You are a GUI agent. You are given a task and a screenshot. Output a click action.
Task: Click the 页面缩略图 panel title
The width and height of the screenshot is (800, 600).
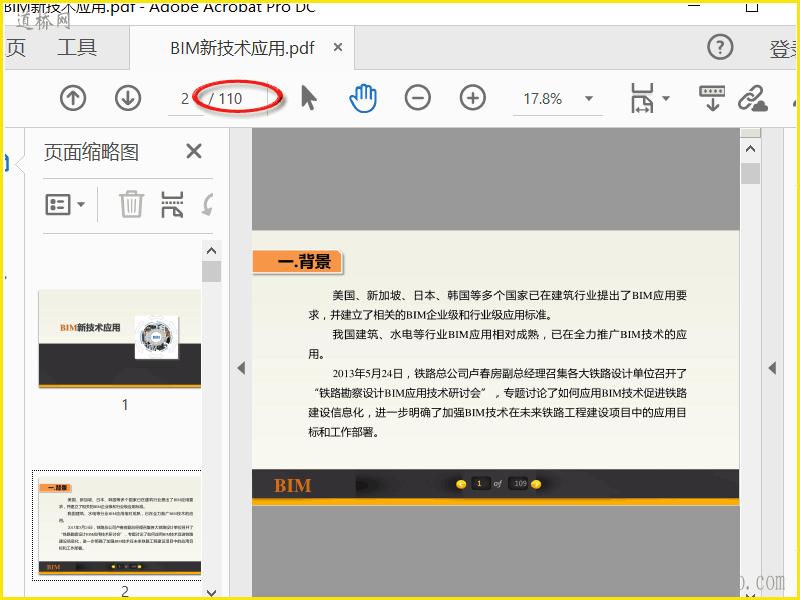point(91,152)
